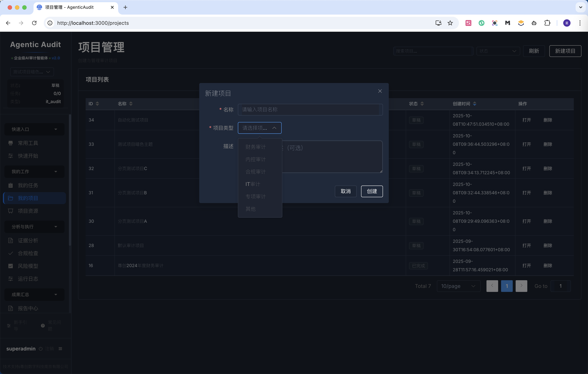Toggle sort on 状态 column header
The width and height of the screenshot is (588, 374).
click(422, 104)
